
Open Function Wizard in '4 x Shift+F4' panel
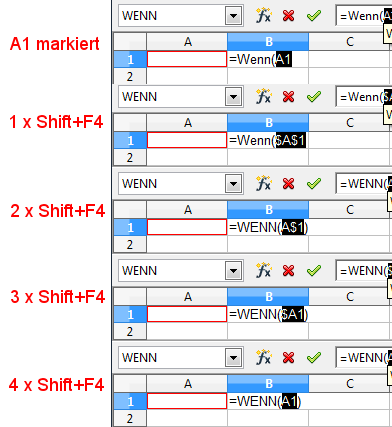click(263, 358)
